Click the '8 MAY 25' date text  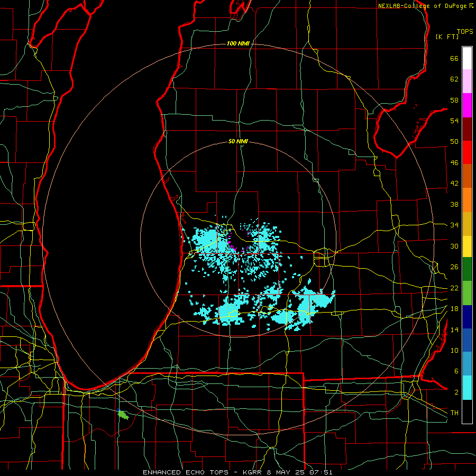[x=286, y=472]
